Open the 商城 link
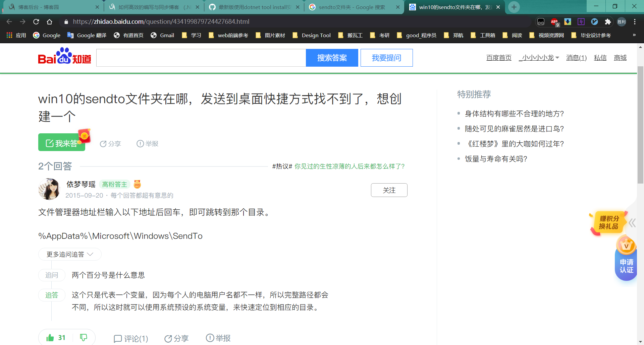This screenshot has width=644, height=345. [620, 58]
